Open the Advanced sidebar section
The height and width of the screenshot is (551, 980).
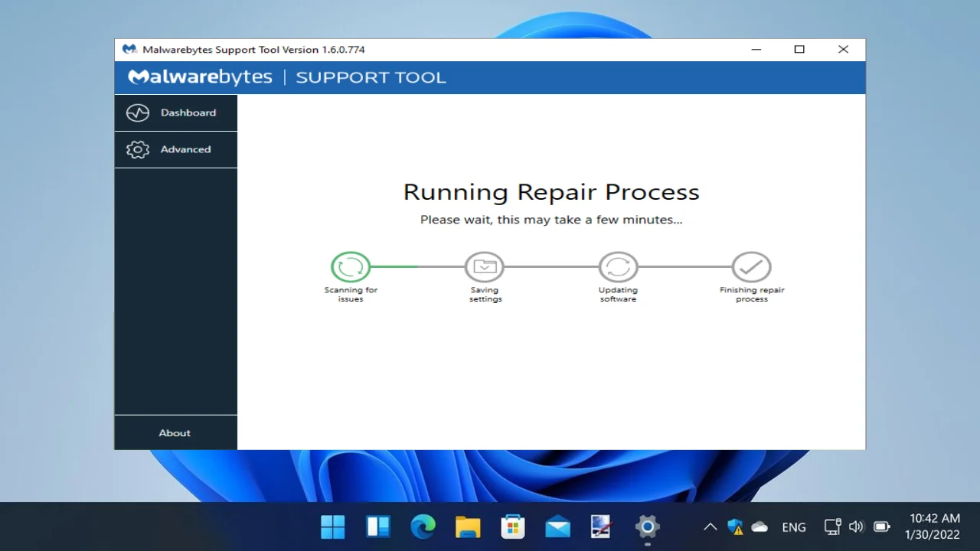pyautogui.click(x=176, y=149)
